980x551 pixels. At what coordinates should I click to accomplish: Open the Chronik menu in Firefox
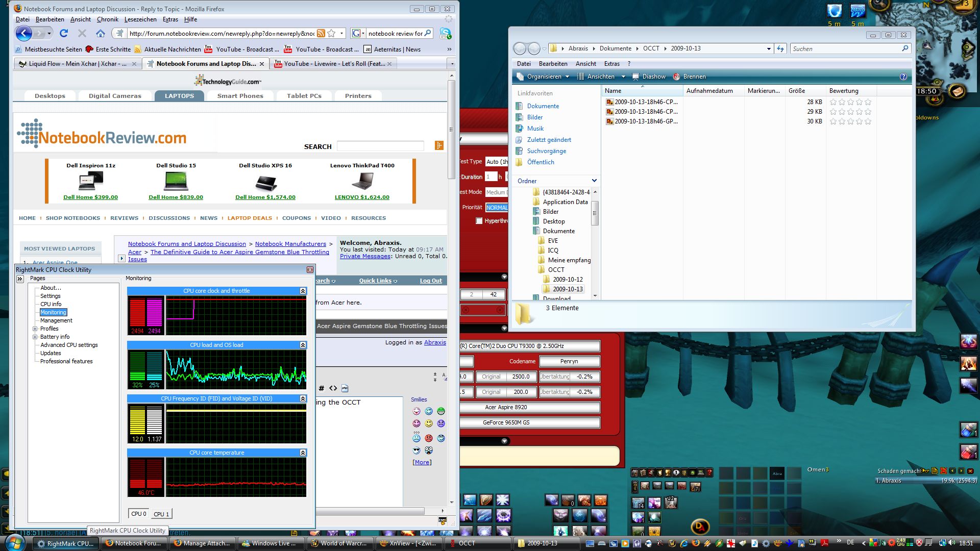(107, 19)
